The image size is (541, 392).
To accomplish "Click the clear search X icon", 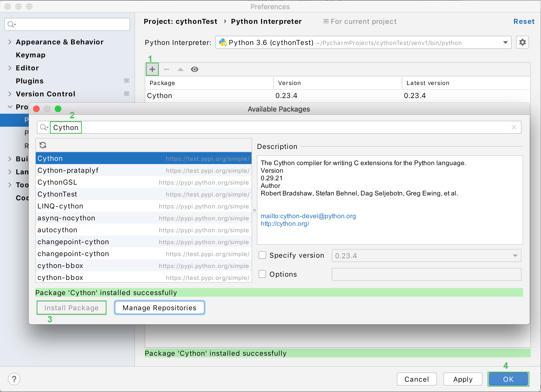I will (514, 127).
